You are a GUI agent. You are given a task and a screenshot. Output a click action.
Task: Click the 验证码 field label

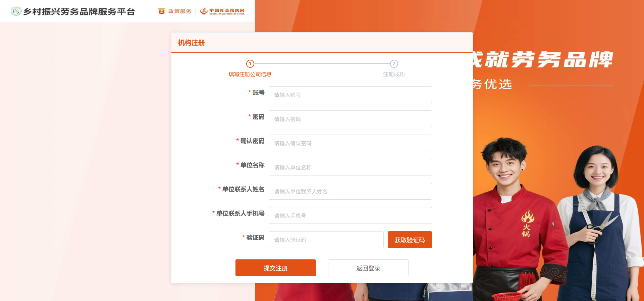pyautogui.click(x=255, y=238)
